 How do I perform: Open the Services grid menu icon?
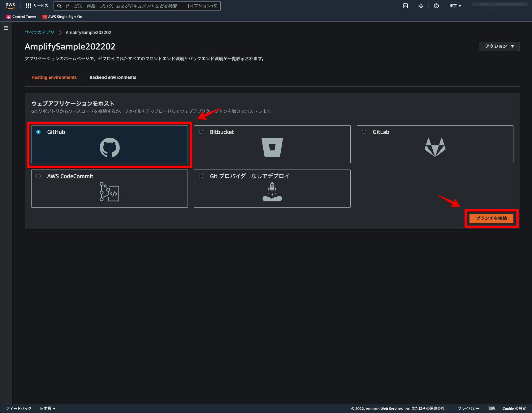pos(28,6)
